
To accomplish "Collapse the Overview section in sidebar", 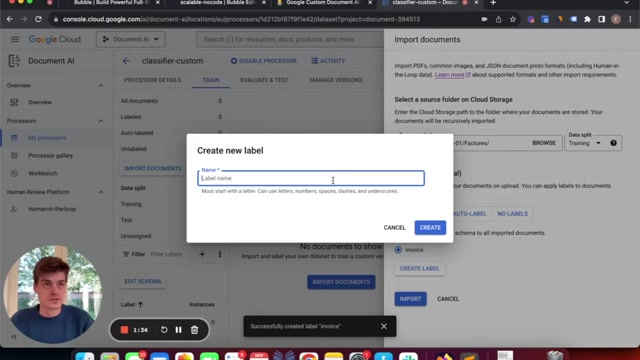I will (x=100, y=85).
